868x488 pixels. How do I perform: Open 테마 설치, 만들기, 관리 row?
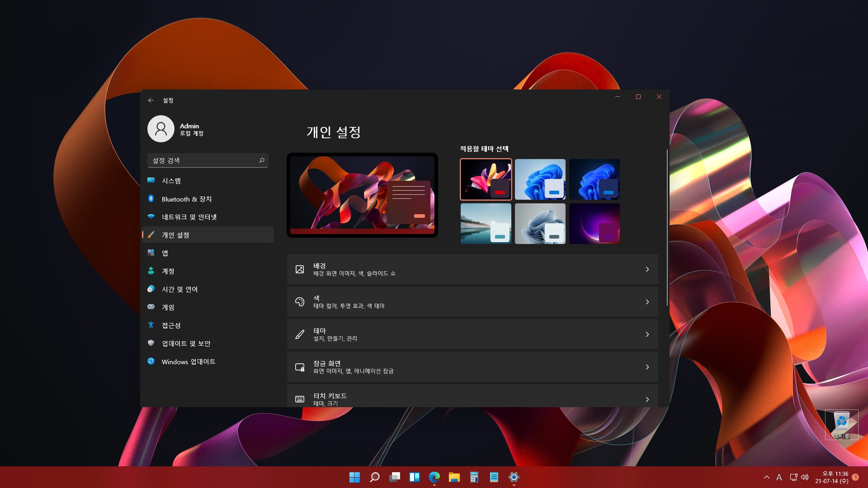point(472,334)
